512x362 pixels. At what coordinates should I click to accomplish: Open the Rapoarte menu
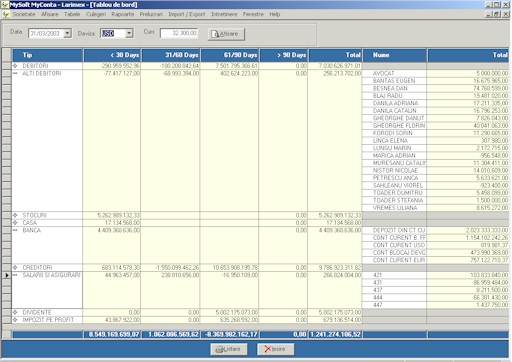122,14
